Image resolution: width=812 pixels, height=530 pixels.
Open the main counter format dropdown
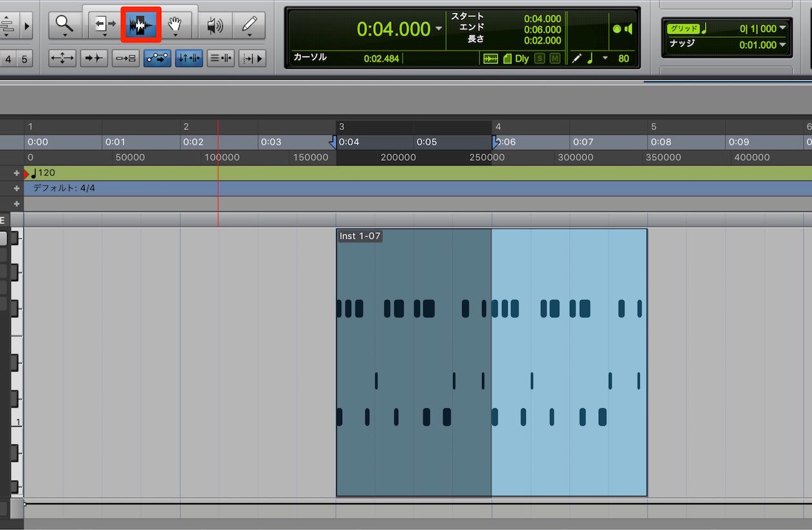point(439,29)
